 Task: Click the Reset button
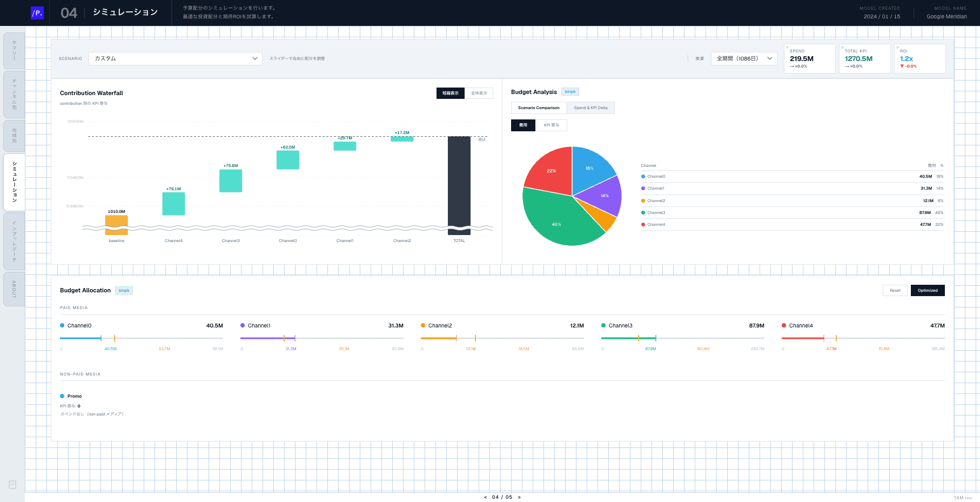(895, 291)
